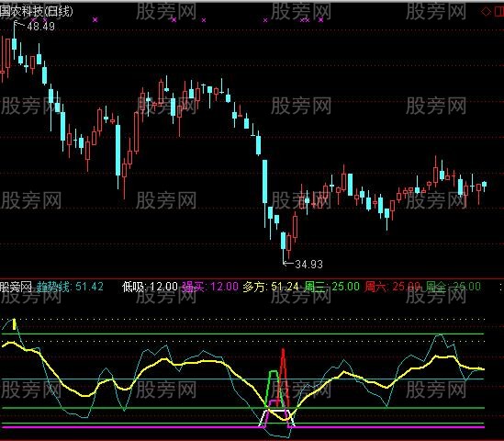Select the 趋势线: 51.42 indicator value

pos(70,287)
